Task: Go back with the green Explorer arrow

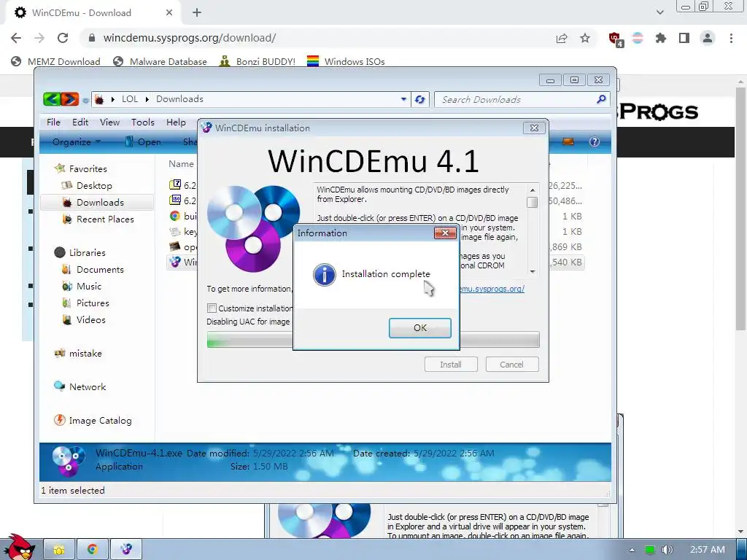Action: 52,99
